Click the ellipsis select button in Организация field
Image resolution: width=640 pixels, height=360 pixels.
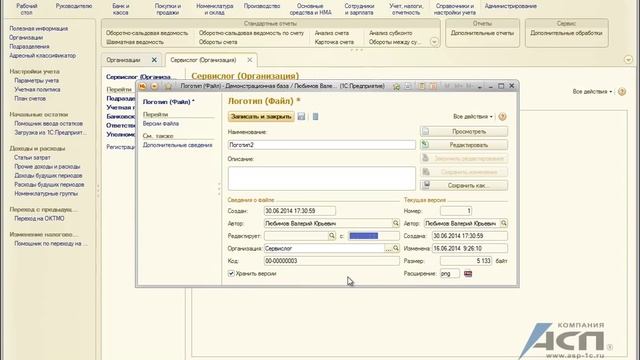388,248
